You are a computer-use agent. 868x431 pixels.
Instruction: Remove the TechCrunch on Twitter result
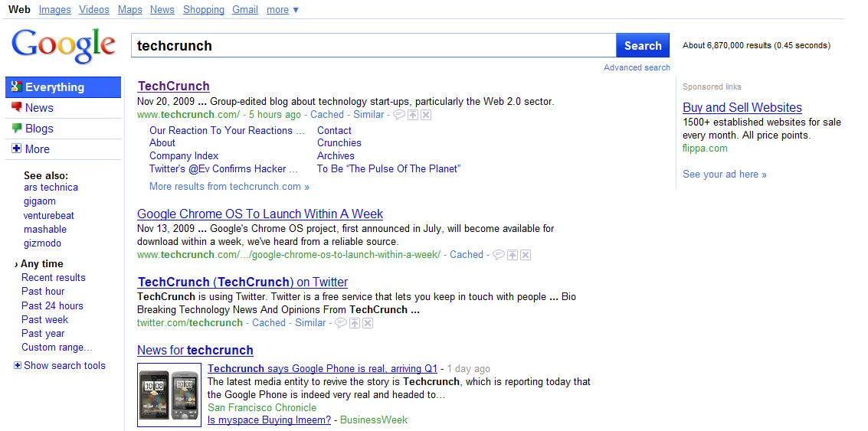368,323
